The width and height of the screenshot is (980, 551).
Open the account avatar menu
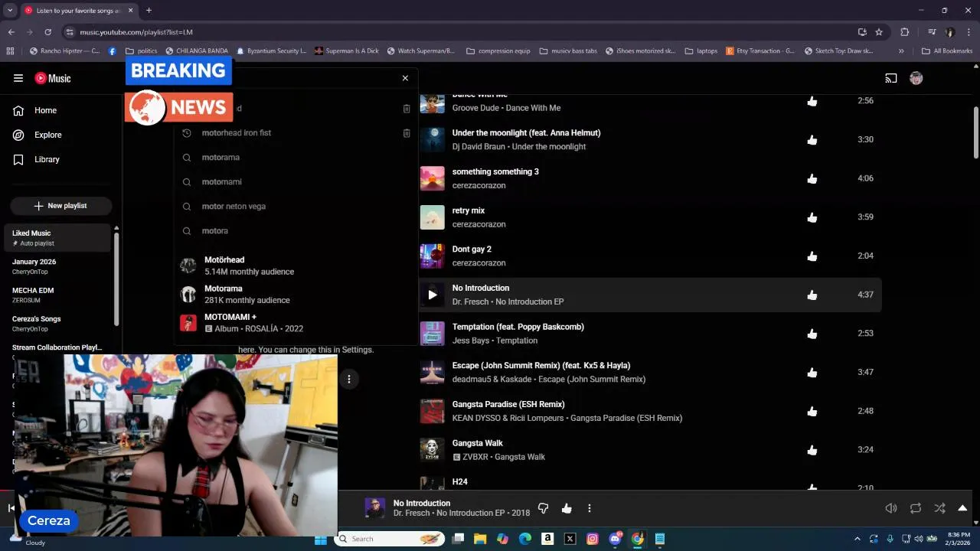pyautogui.click(x=916, y=78)
